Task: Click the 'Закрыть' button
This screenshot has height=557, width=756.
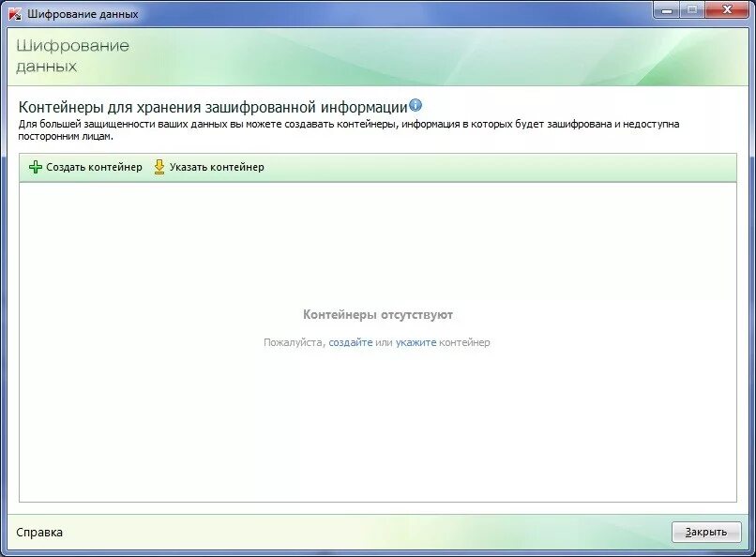Action: (x=706, y=532)
